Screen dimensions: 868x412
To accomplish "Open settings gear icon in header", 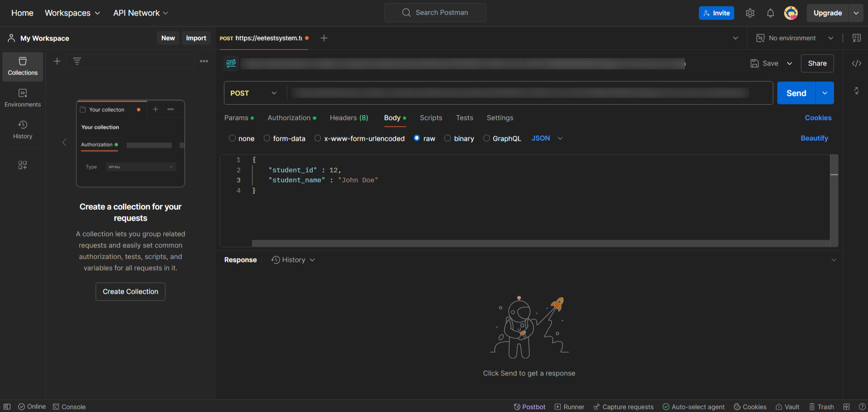I will [x=750, y=13].
